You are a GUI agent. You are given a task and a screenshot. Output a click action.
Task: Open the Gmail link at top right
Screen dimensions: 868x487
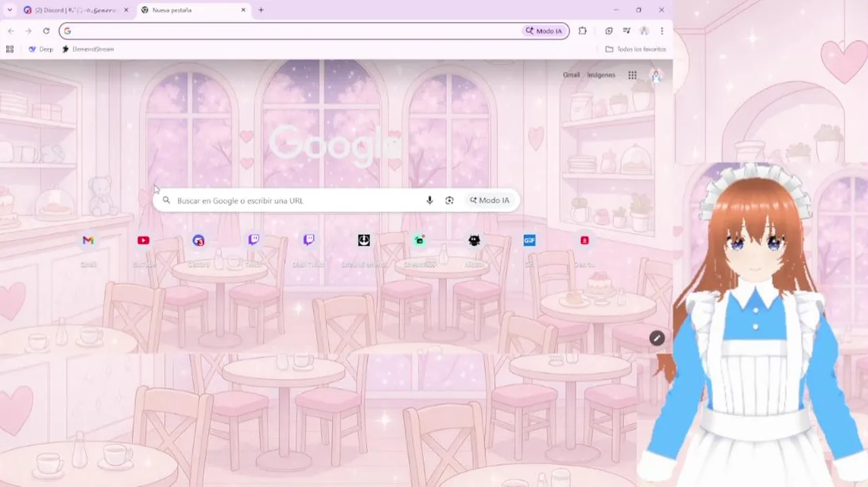(571, 75)
